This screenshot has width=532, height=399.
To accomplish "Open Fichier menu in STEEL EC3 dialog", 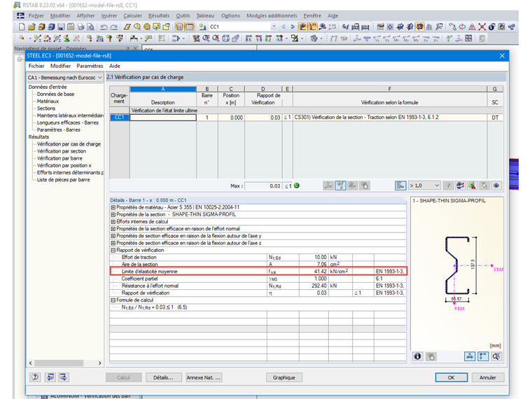I will [36, 66].
